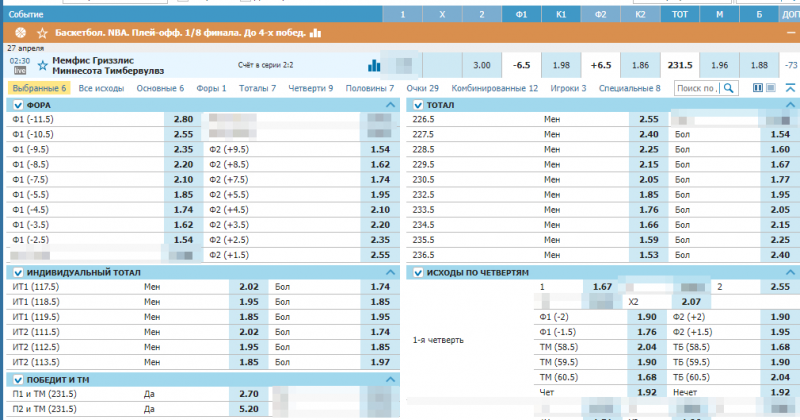Collapse the ФОРА section chevron
The width and height of the screenshot is (800, 420).
[390, 105]
